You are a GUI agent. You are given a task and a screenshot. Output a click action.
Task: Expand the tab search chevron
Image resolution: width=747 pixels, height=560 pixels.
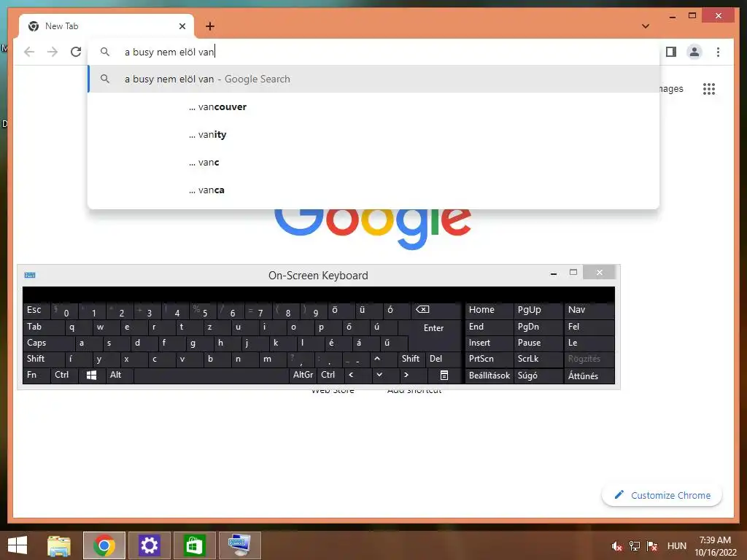646,26
